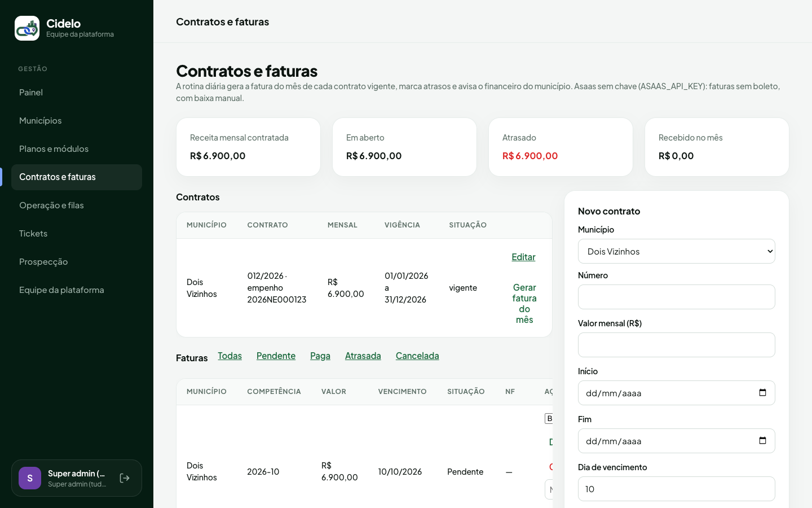The width and height of the screenshot is (812, 508).
Task: Filter faturas by the Pendente link
Action: 276,356
